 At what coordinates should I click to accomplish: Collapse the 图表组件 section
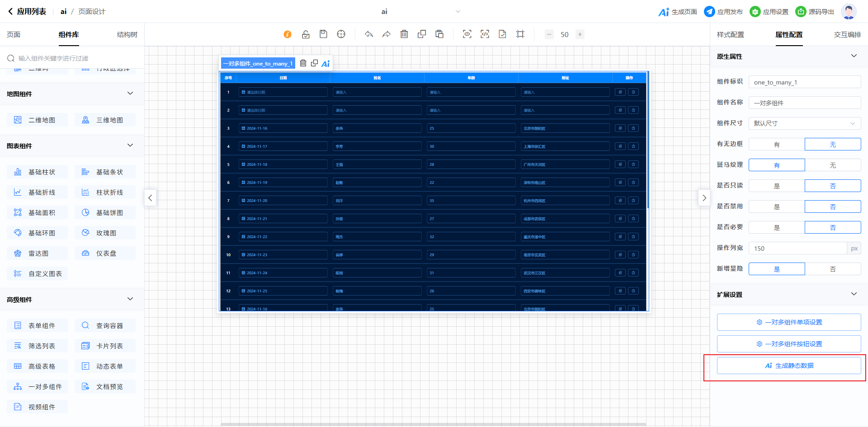(x=130, y=145)
